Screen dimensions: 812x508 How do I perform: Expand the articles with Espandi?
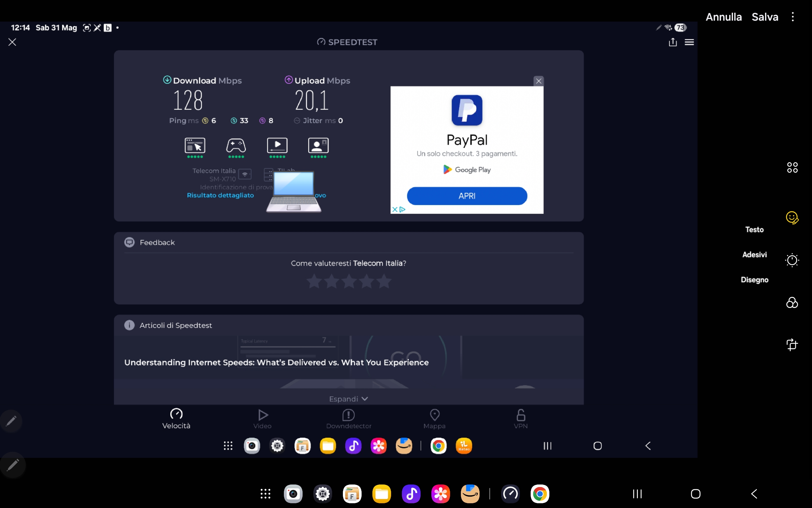pyautogui.click(x=349, y=399)
